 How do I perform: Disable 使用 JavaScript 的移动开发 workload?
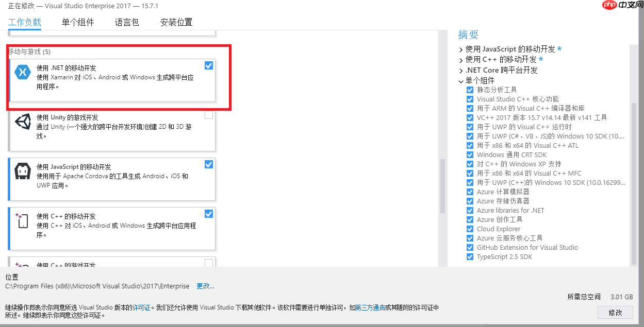(x=208, y=164)
